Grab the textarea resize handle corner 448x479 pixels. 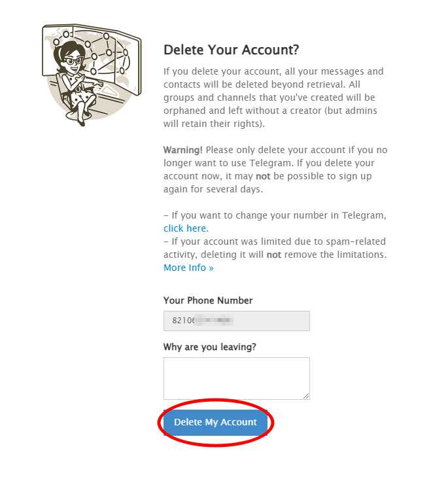pos(306,396)
